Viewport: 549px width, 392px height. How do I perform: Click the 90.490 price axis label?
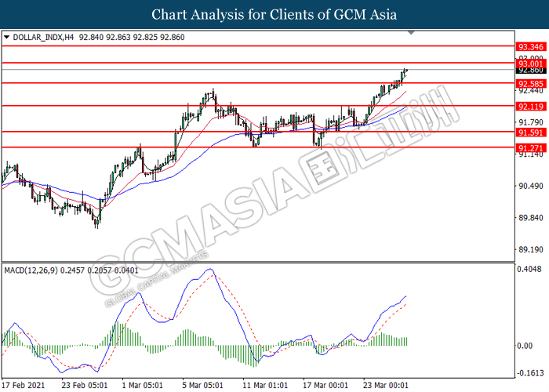point(530,186)
